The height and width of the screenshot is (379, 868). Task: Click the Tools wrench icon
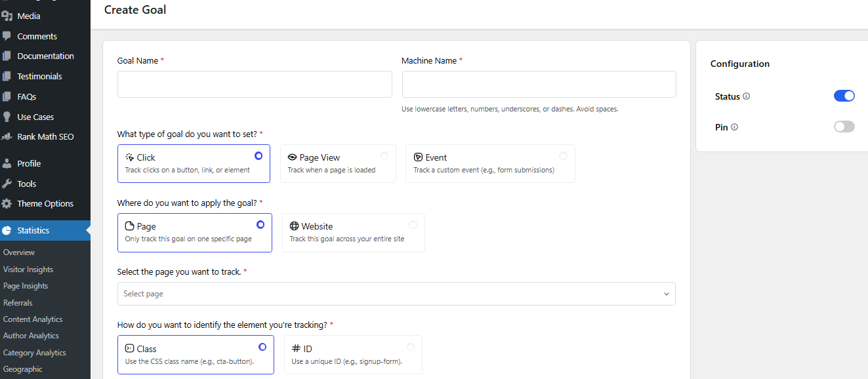(x=7, y=184)
